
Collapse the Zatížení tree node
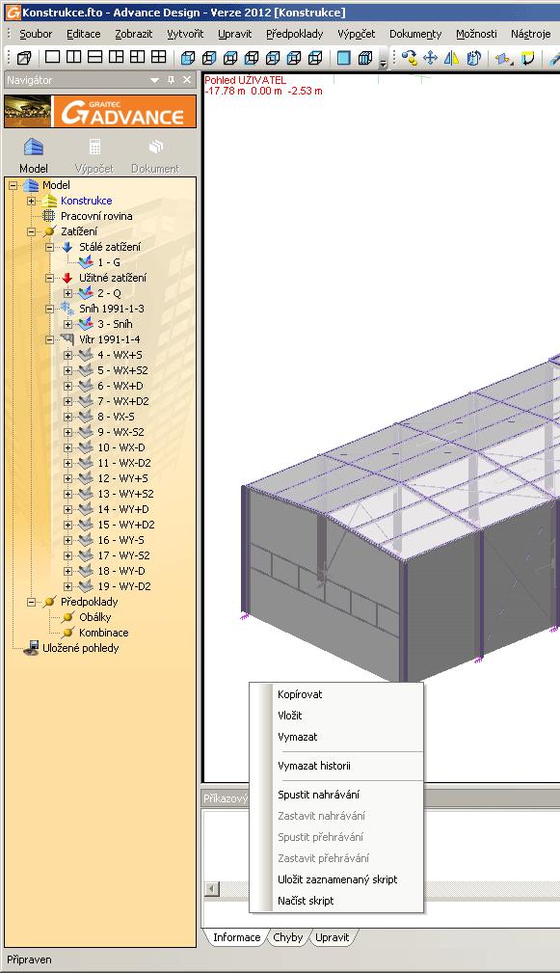(31, 231)
